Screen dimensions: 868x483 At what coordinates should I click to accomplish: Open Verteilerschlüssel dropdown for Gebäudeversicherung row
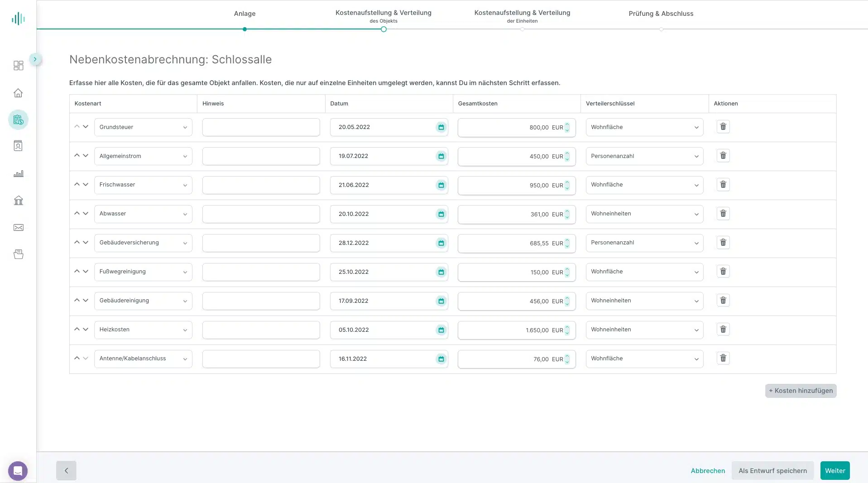coord(644,243)
